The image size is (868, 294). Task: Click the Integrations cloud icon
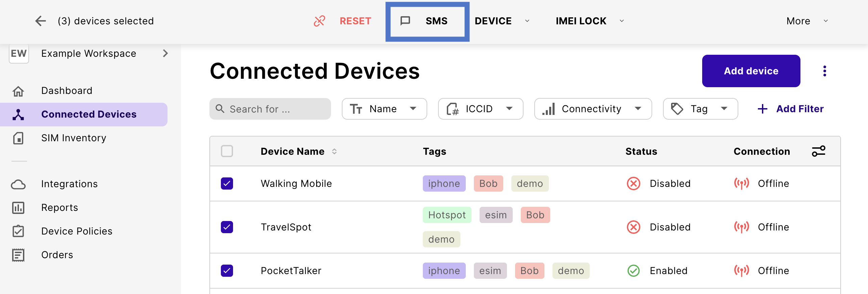point(18,184)
